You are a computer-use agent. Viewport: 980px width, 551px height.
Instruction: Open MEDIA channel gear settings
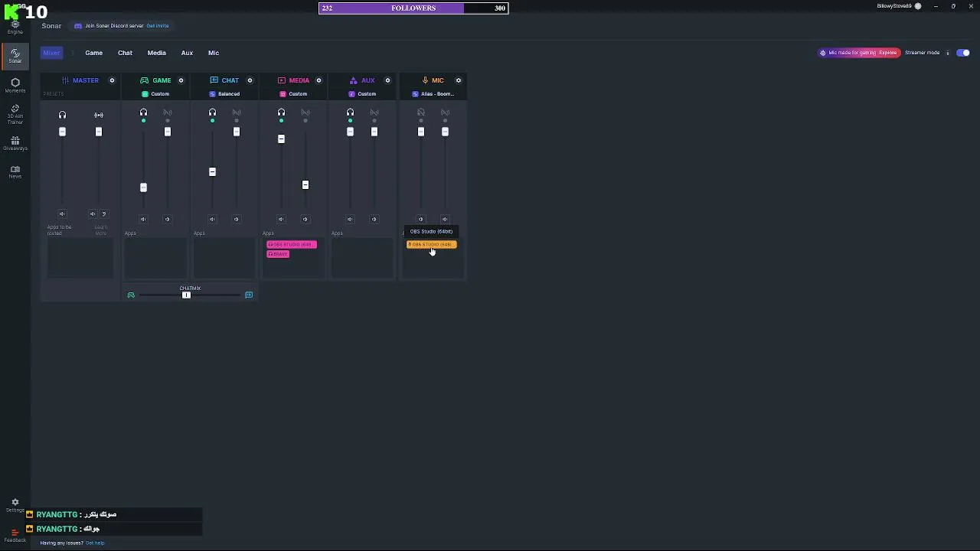[x=318, y=80]
